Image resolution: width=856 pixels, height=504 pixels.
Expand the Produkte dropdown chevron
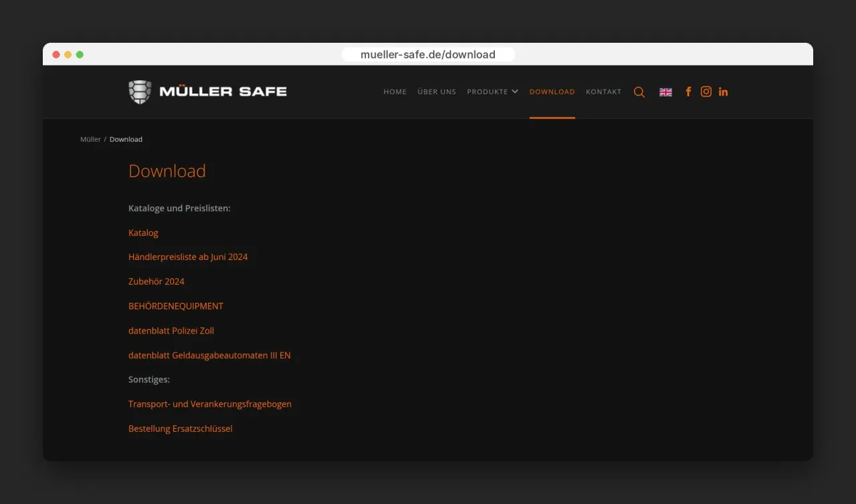[515, 92]
